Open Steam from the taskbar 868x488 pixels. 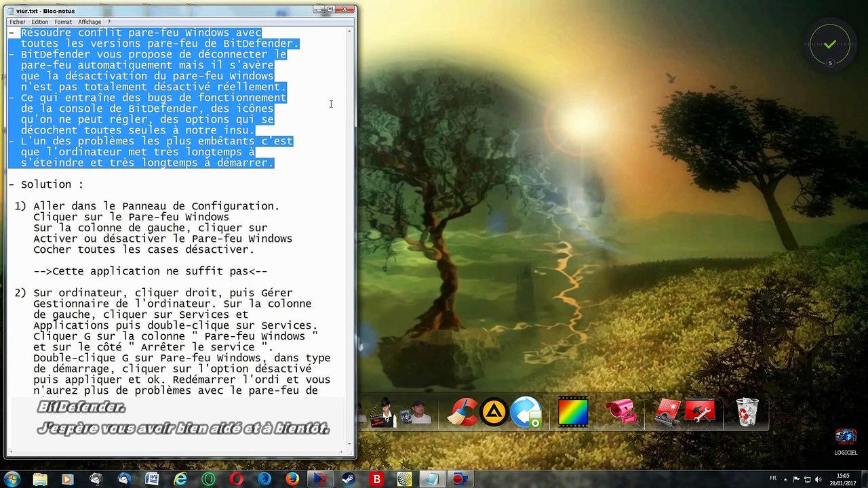pyautogui.click(x=349, y=479)
